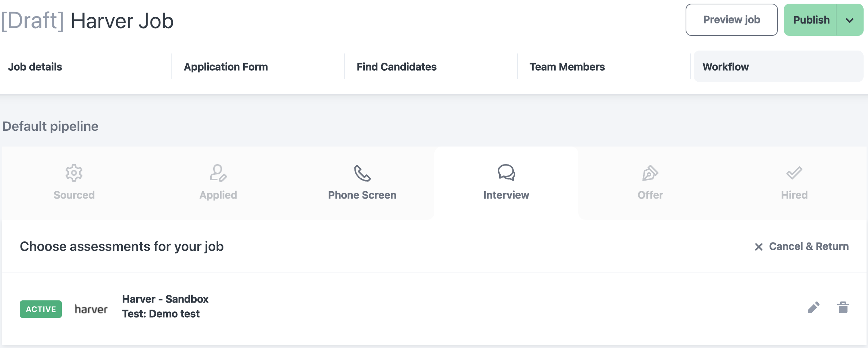
Task: Click the Phone Screen handset icon
Action: tap(362, 173)
